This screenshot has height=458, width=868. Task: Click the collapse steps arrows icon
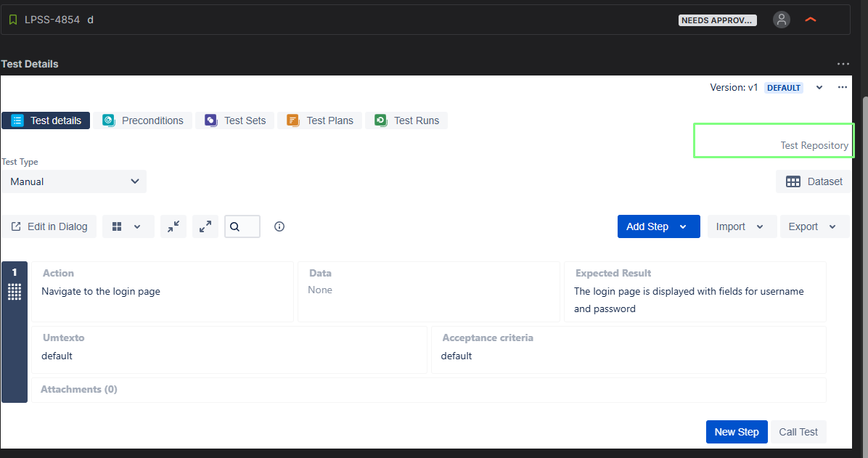click(x=173, y=226)
